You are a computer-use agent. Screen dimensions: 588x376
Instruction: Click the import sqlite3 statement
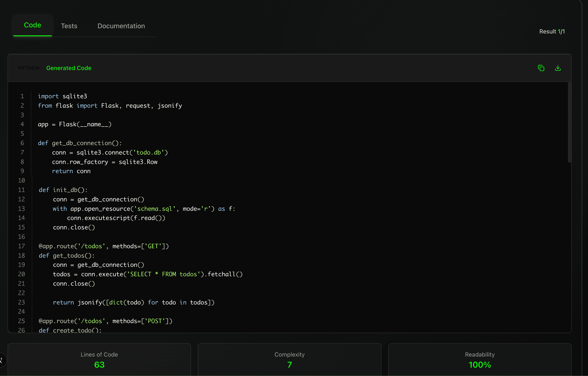pyautogui.click(x=62, y=96)
